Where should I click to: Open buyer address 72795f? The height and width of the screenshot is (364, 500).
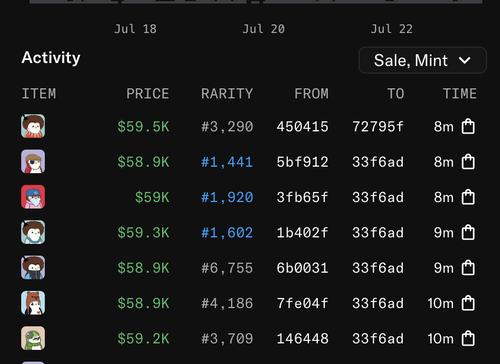378,127
